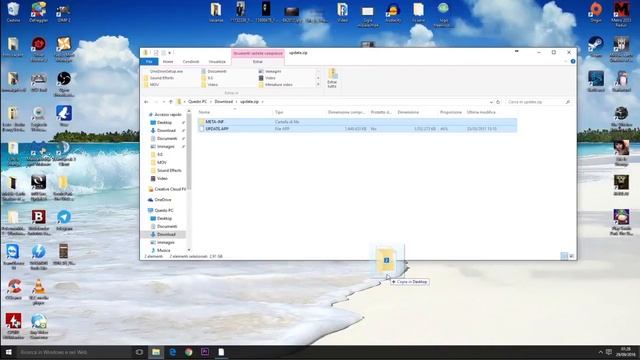Viewport: 640px width, 360px height.
Task: Sort by Tipo column header
Action: click(x=279, y=112)
